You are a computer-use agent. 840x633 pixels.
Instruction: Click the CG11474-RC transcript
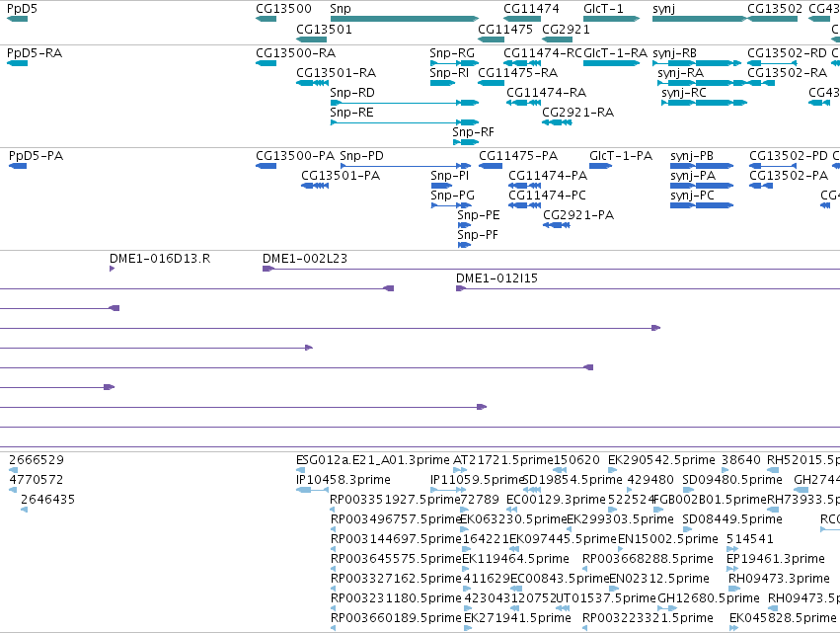point(522,63)
